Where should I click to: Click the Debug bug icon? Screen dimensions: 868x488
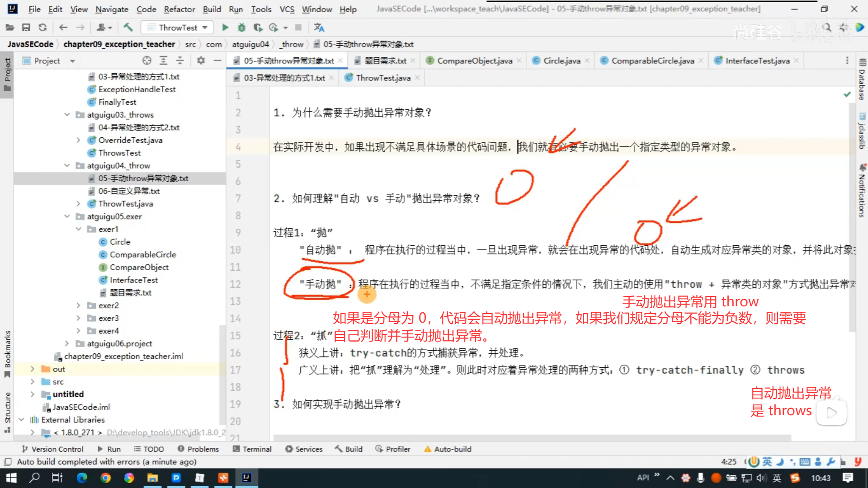coord(241,28)
